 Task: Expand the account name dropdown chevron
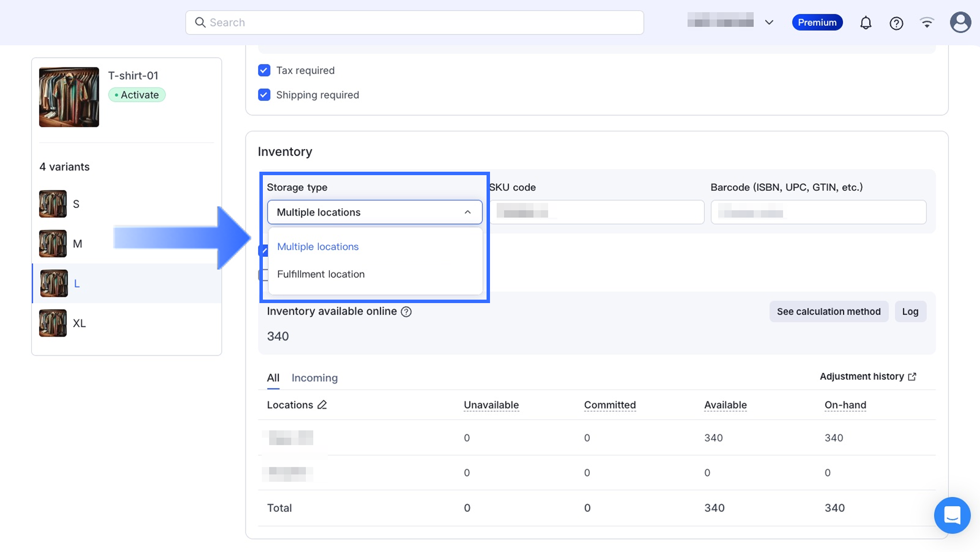pos(769,22)
